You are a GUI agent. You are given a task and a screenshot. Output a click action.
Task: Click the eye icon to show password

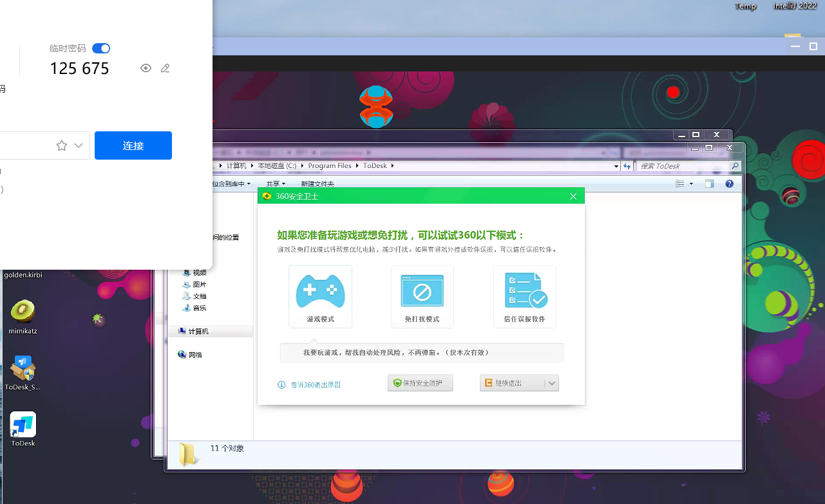click(146, 68)
